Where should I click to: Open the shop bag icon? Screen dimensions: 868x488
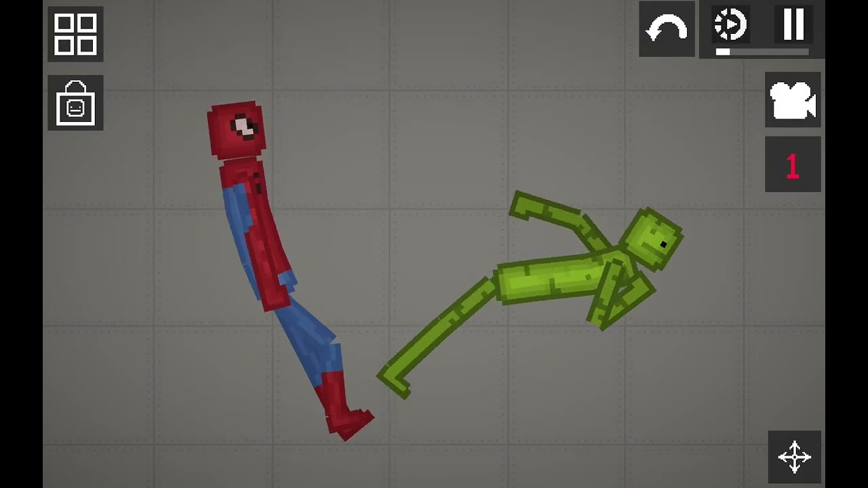pyautogui.click(x=75, y=103)
